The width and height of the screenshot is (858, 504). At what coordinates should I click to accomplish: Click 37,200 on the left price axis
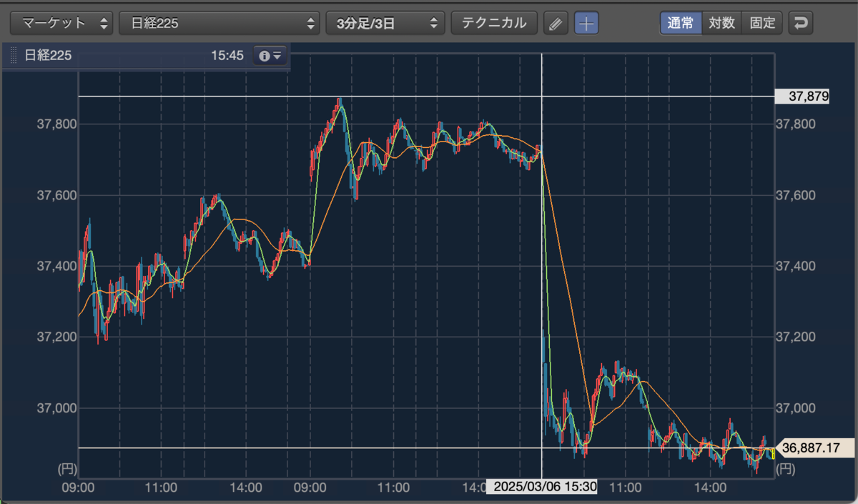56,337
